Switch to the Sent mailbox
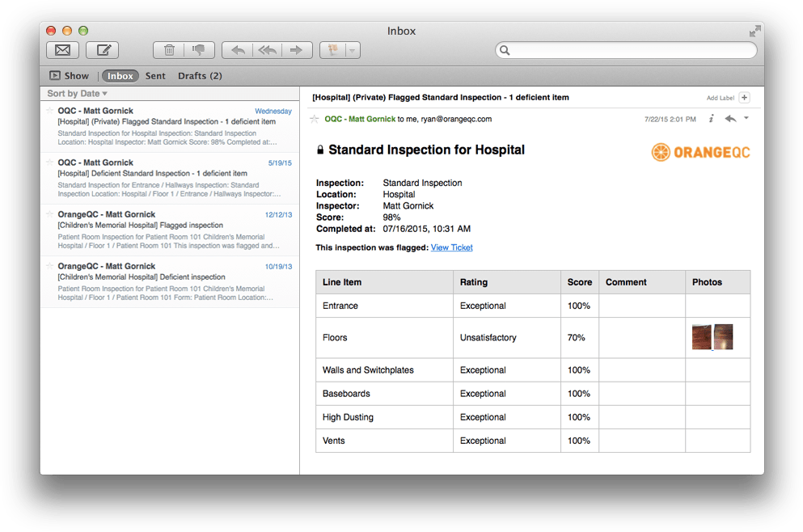This screenshot has height=532, width=803. tap(155, 76)
